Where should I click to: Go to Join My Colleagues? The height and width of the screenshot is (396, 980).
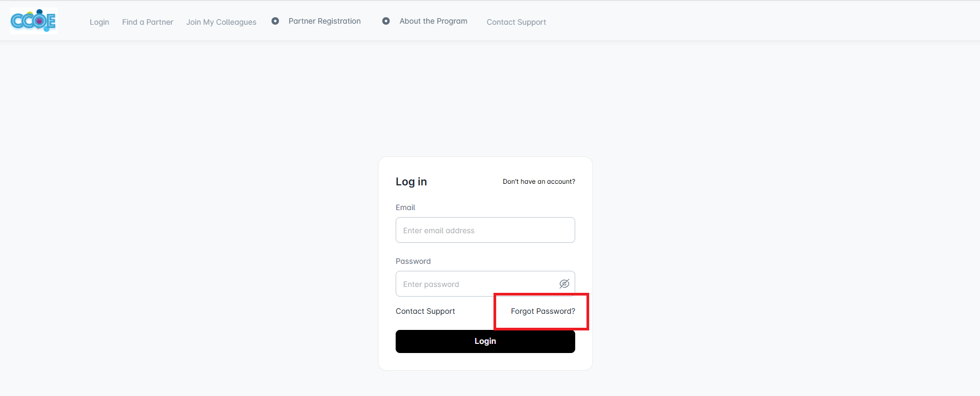221,22
